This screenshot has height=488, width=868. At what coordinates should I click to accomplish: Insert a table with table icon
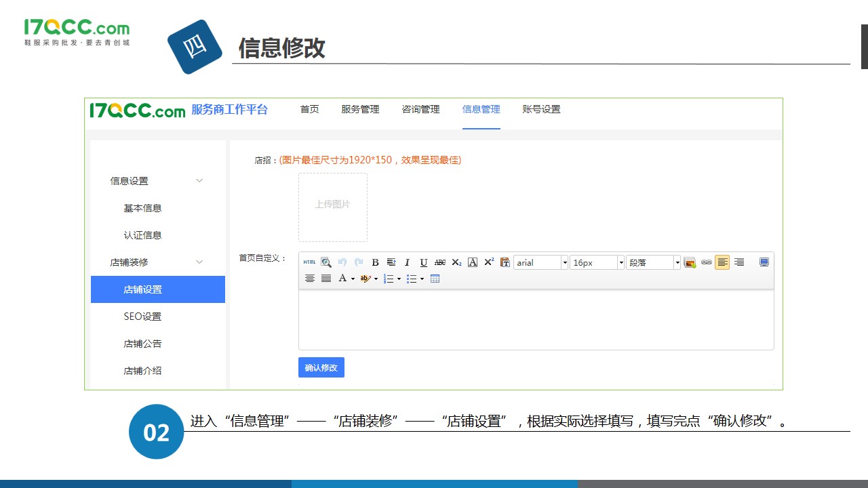pos(435,279)
